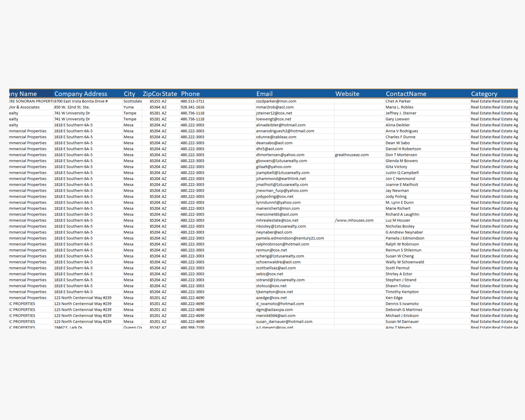The image size is (525, 420).
Task: Click contact Anna V Rodriguez
Action: pyautogui.click(x=402, y=131)
